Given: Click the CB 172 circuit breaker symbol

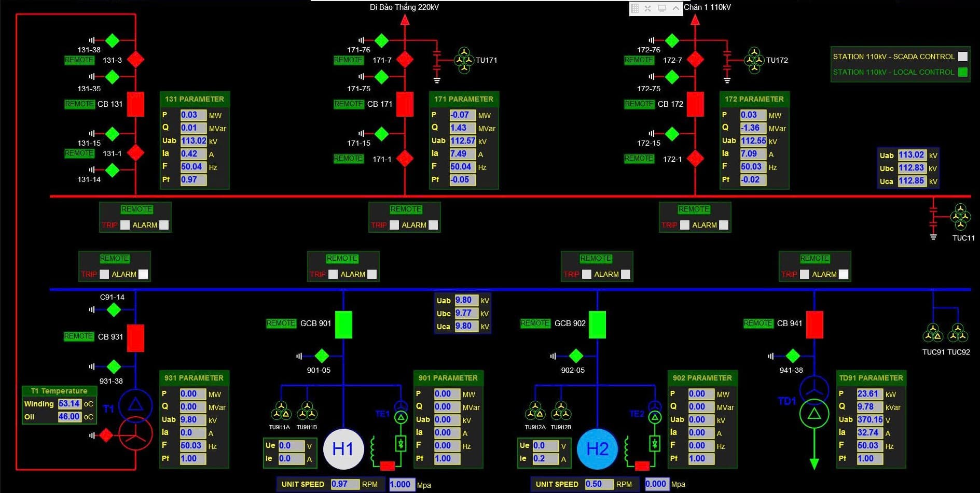Looking at the screenshot, I should 695,104.
